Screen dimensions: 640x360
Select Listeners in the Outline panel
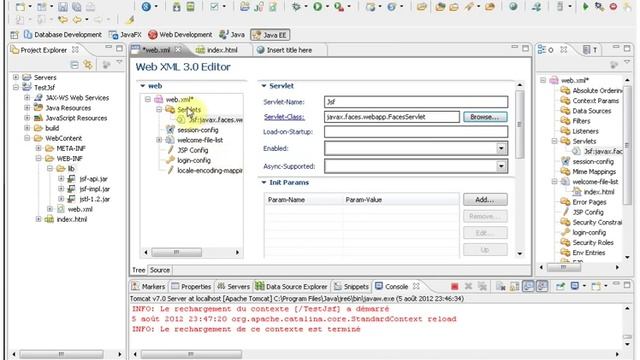coord(585,131)
